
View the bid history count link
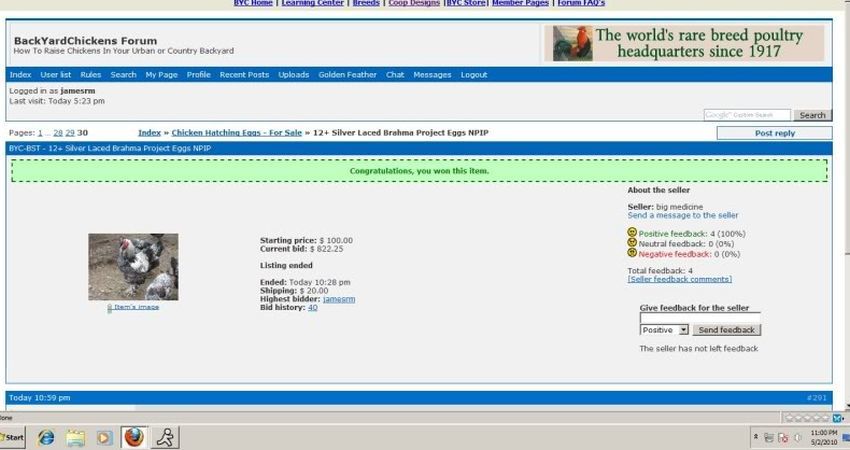[x=313, y=307]
